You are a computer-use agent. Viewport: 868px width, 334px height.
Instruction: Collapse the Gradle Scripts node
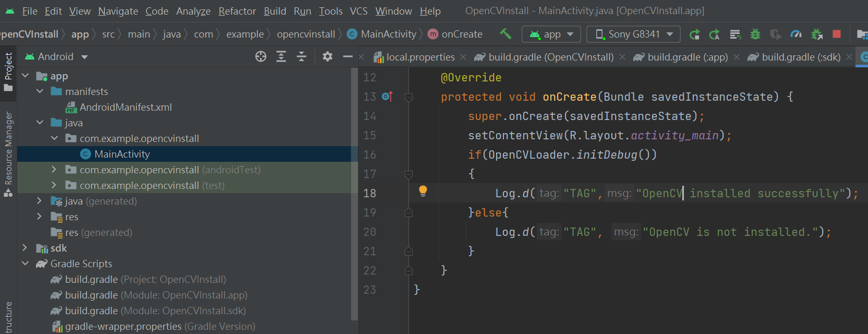25,264
